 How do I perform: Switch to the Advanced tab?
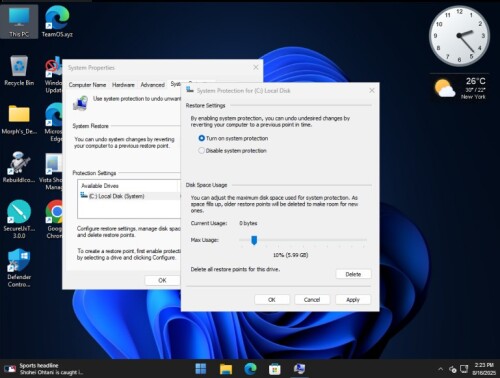[153, 85]
